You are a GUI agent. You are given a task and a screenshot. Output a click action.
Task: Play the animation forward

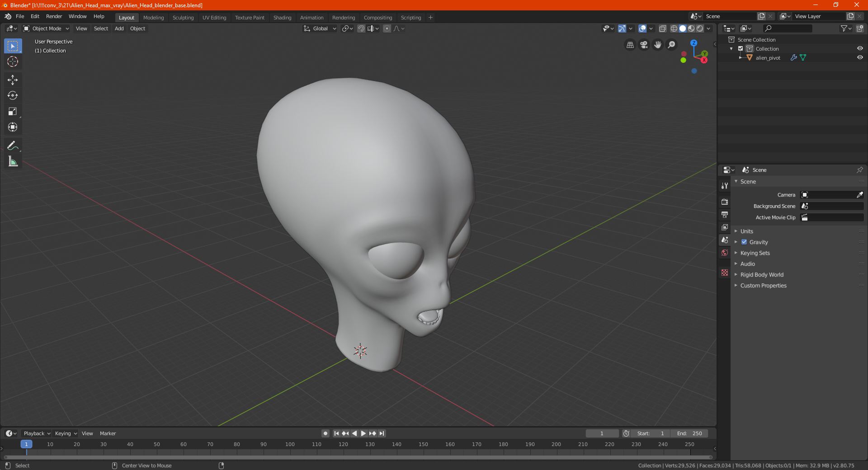pos(363,433)
